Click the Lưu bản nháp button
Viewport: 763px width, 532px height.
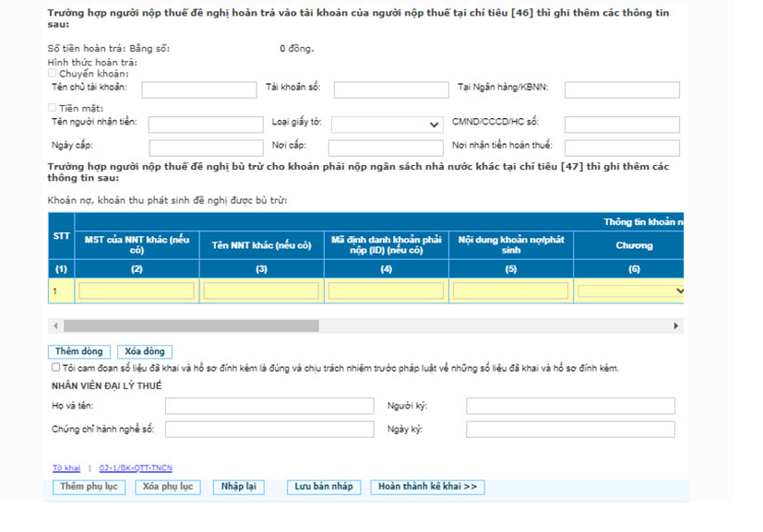point(324,487)
